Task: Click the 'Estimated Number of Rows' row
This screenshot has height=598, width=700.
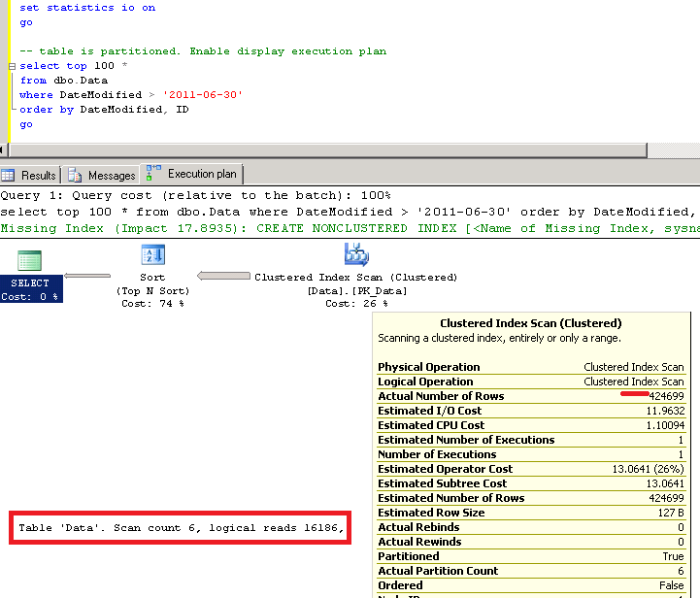Action: 531,498
